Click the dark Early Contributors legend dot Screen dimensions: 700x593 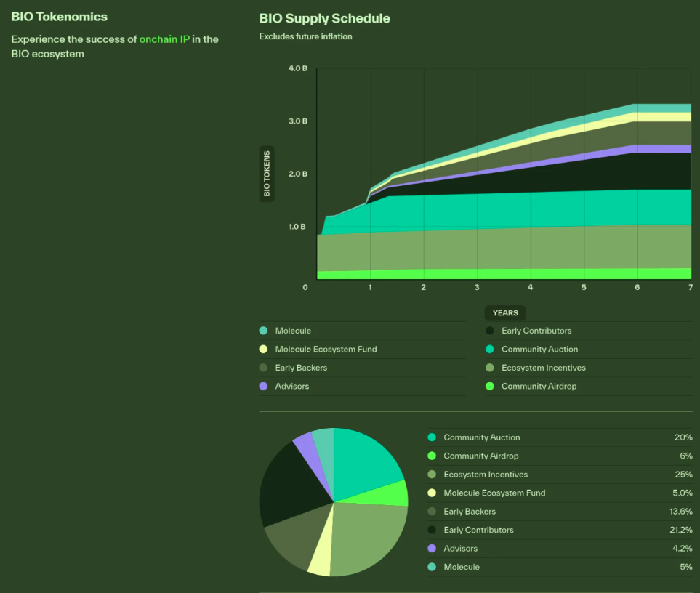491,331
